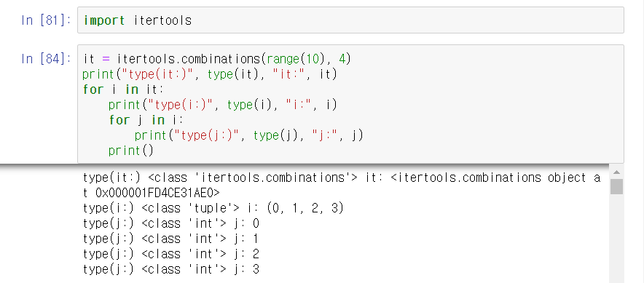This screenshot has height=283, width=644.
Task: Click the 'for i in it:' code line
Action: coord(123,89)
